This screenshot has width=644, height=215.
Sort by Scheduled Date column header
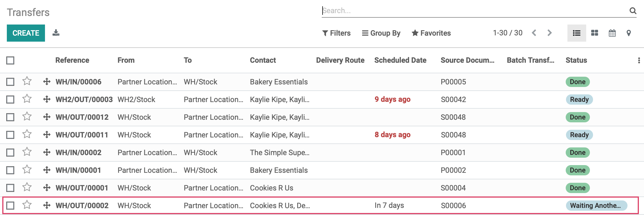(400, 60)
